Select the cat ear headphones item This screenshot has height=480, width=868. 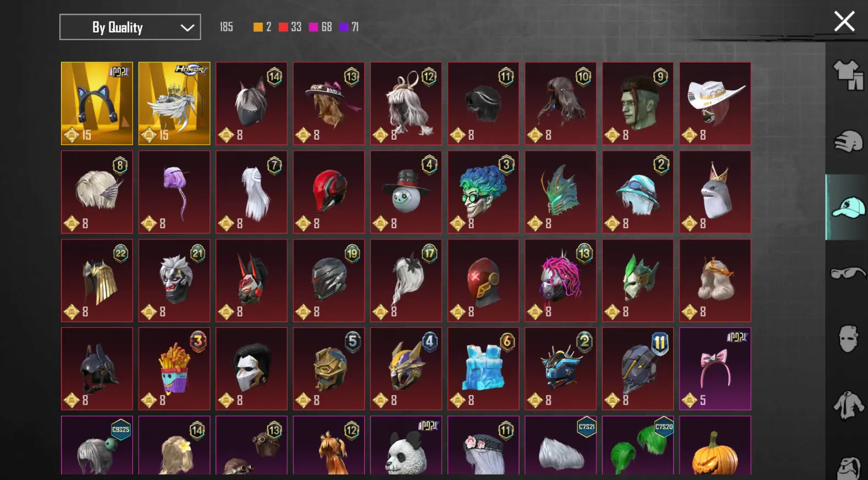[97, 103]
